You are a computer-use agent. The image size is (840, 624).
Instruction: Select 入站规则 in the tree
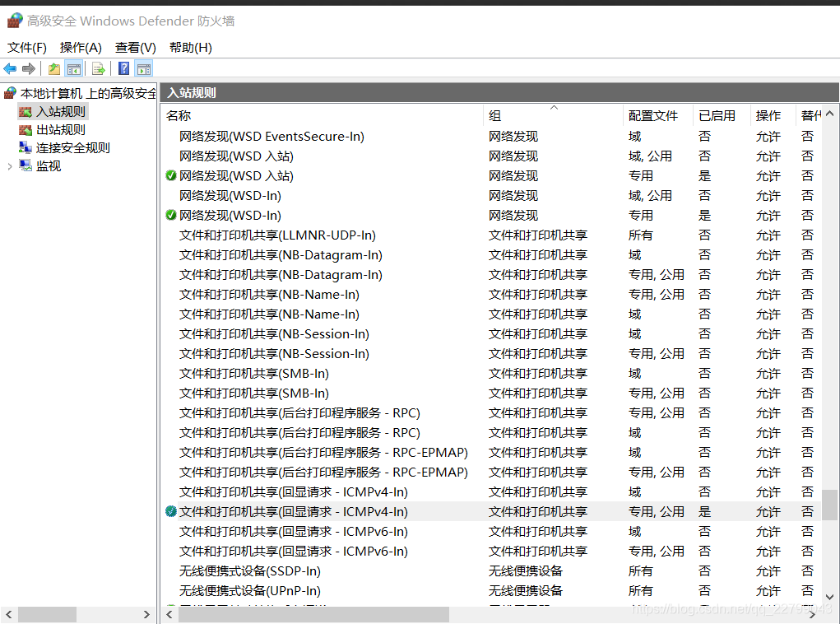(x=61, y=111)
